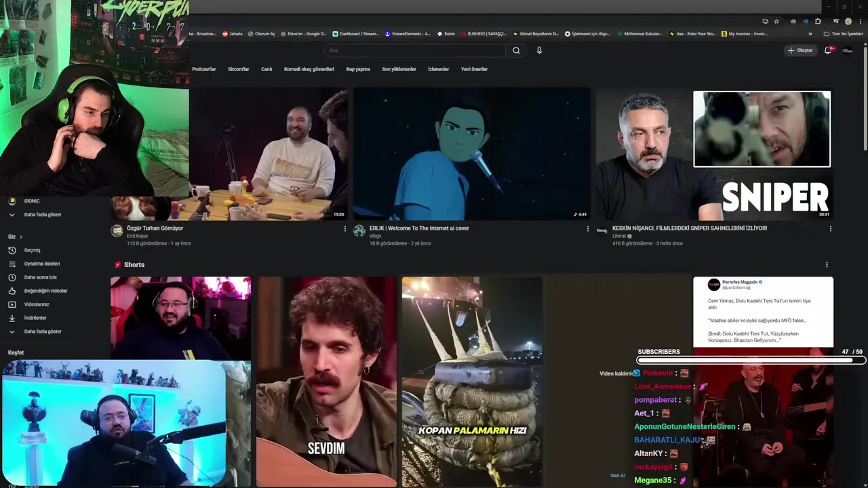
Task: Click sfegx channel avatar
Action: tap(359, 231)
